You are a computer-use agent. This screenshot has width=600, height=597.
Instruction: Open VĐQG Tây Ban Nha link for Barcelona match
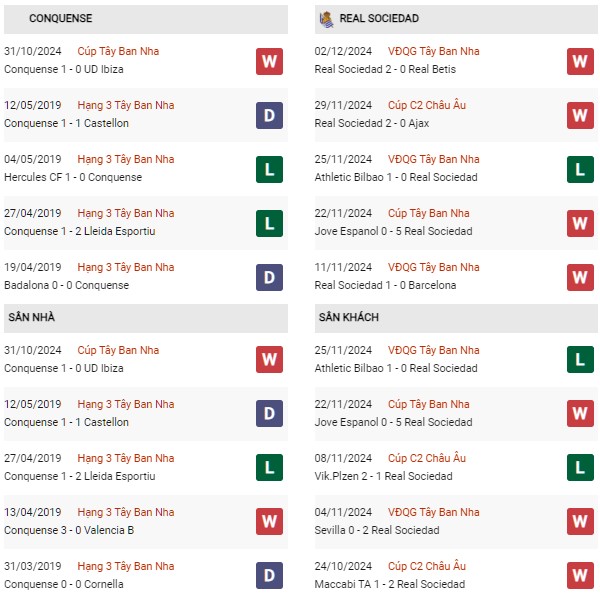(x=433, y=267)
